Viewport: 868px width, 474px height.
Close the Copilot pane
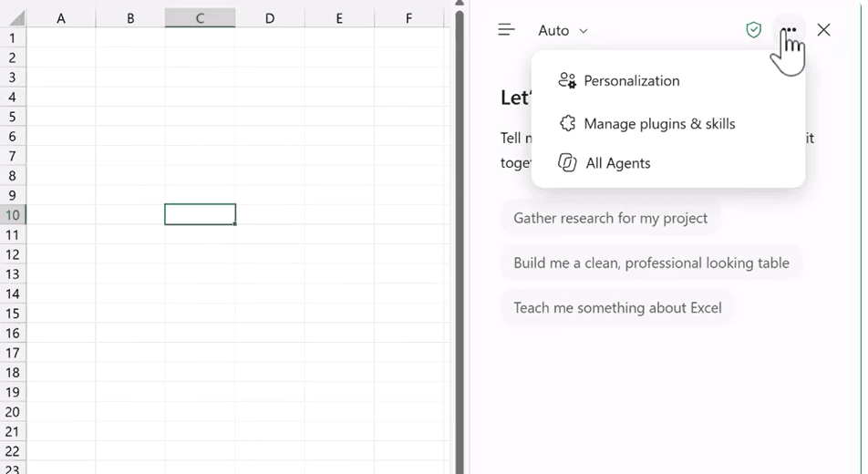[823, 30]
